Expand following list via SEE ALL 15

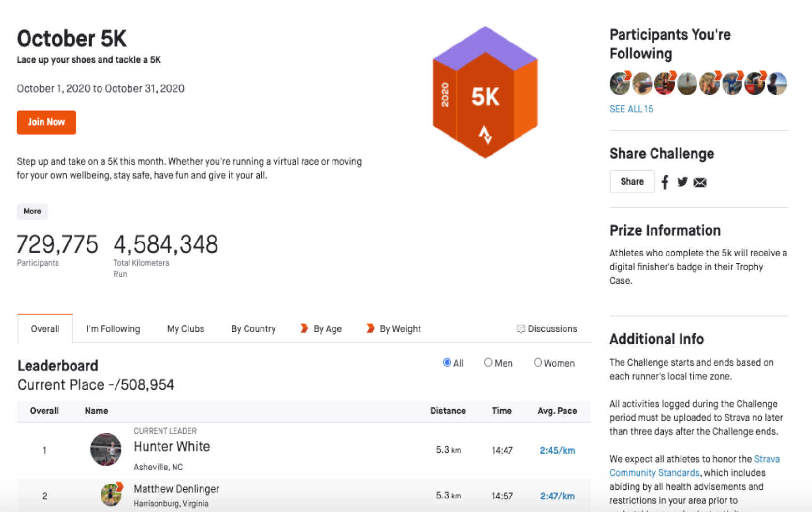click(631, 109)
